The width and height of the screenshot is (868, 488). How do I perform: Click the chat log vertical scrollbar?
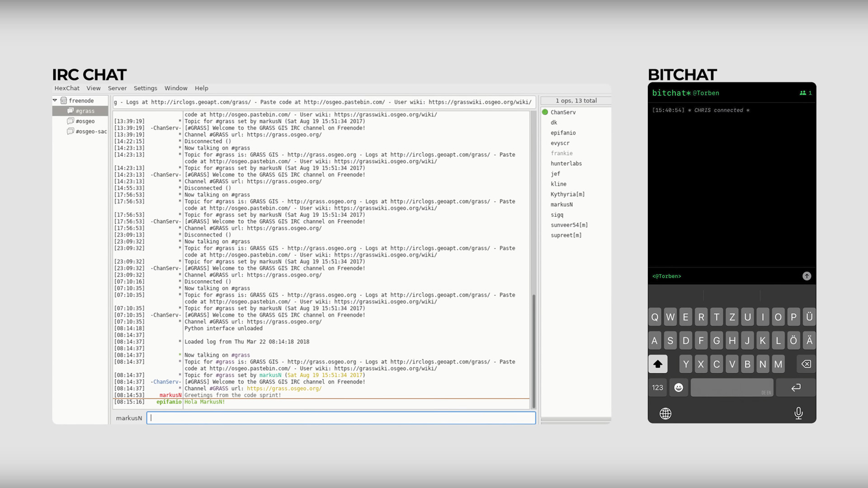pyautogui.click(x=533, y=350)
